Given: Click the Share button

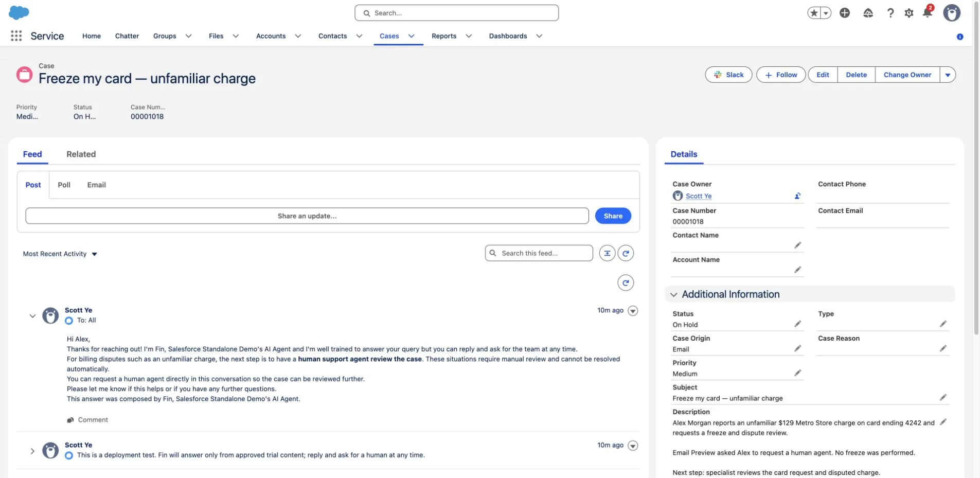Looking at the screenshot, I should point(613,216).
